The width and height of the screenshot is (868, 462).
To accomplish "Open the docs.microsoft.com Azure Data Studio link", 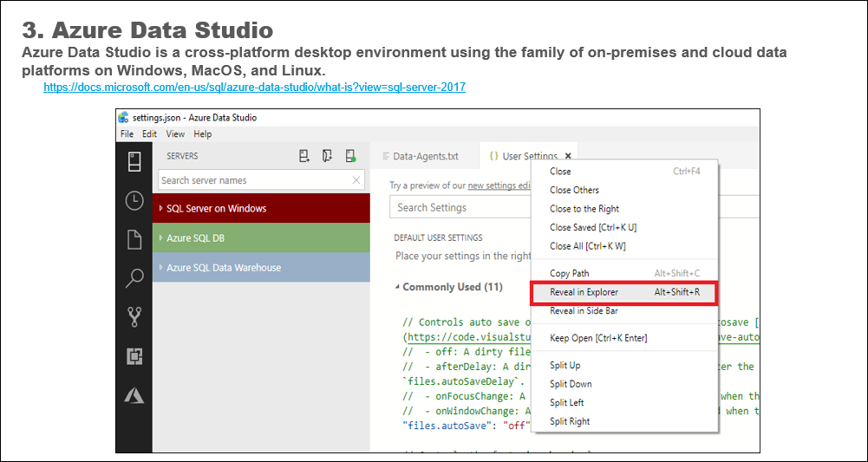I will pos(255,87).
